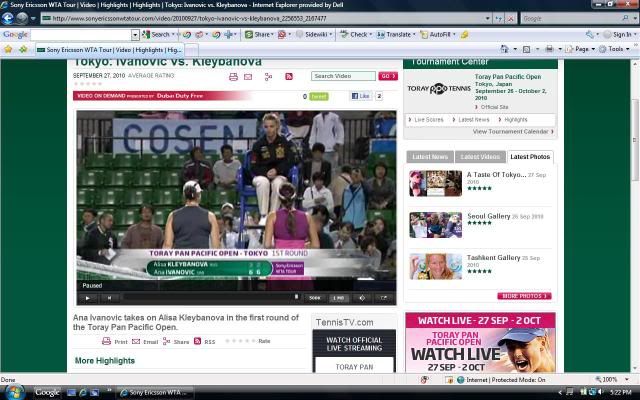The image size is (640, 400).
Task: Select the Latest Photos tab
Action: coord(530,157)
